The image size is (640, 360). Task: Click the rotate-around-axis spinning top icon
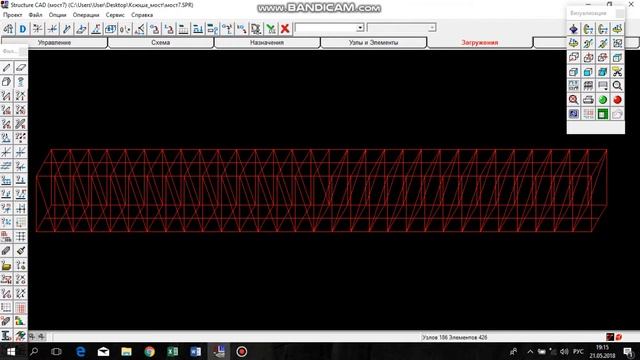point(573,29)
